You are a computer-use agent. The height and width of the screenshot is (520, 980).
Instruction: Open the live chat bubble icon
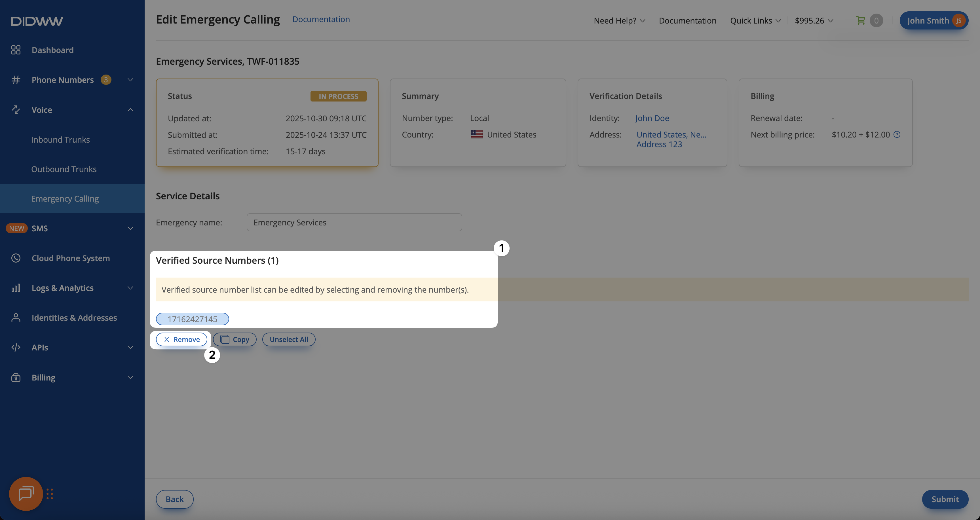(x=26, y=493)
